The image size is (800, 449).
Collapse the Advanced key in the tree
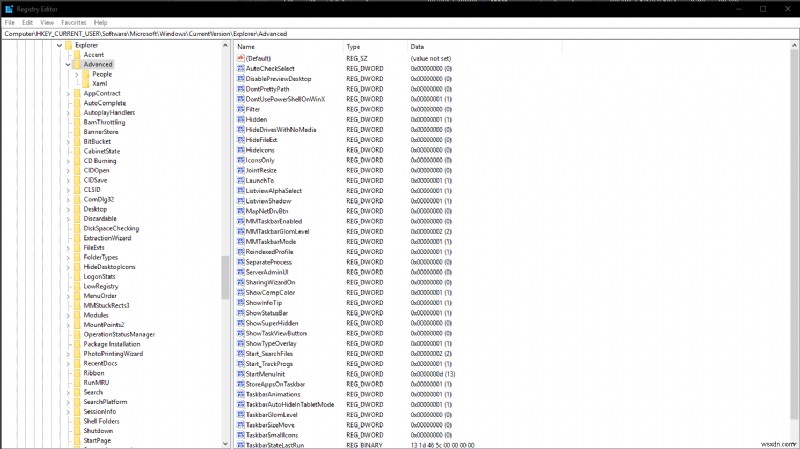(x=67, y=64)
